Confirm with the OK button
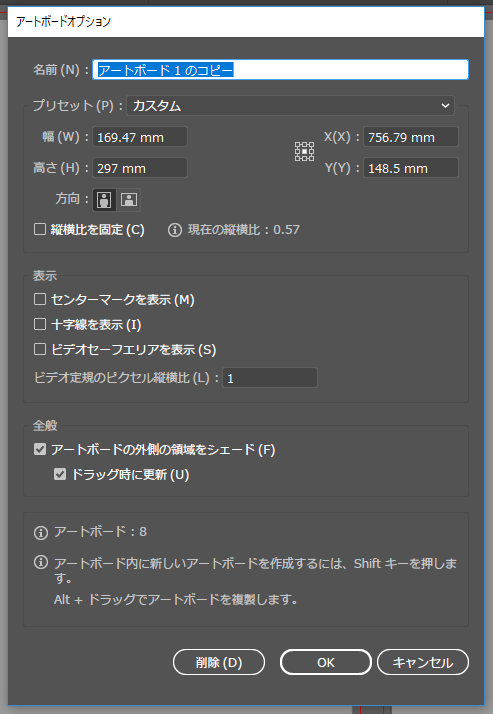The height and width of the screenshot is (714, 493). [326, 662]
